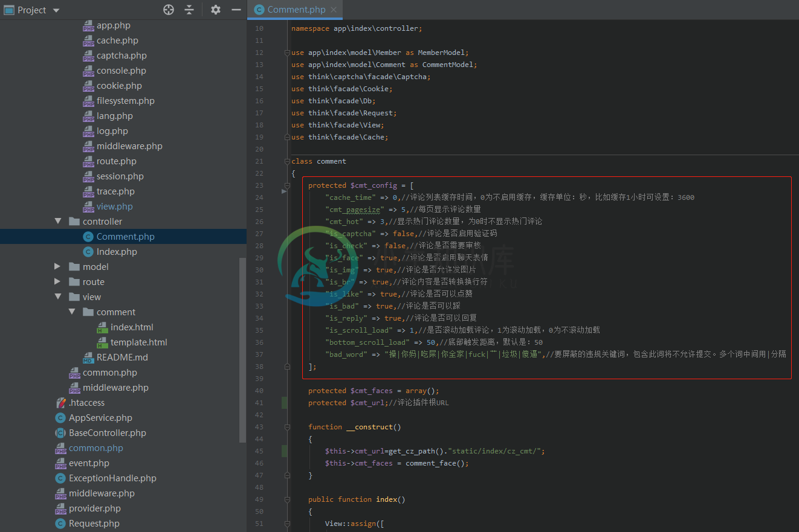The height and width of the screenshot is (532, 799).
Task: Click the abstract class icon beside BaseController.php
Action: 60,433
